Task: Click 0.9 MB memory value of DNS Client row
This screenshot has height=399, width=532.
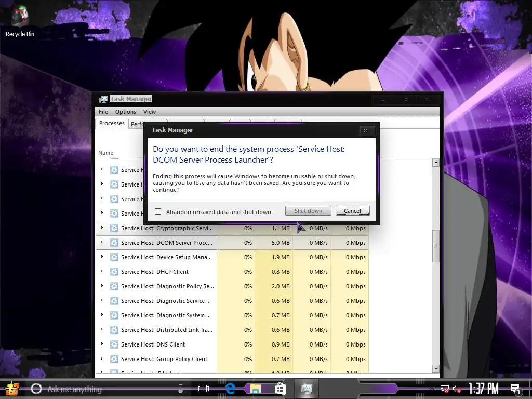Action: (x=281, y=344)
